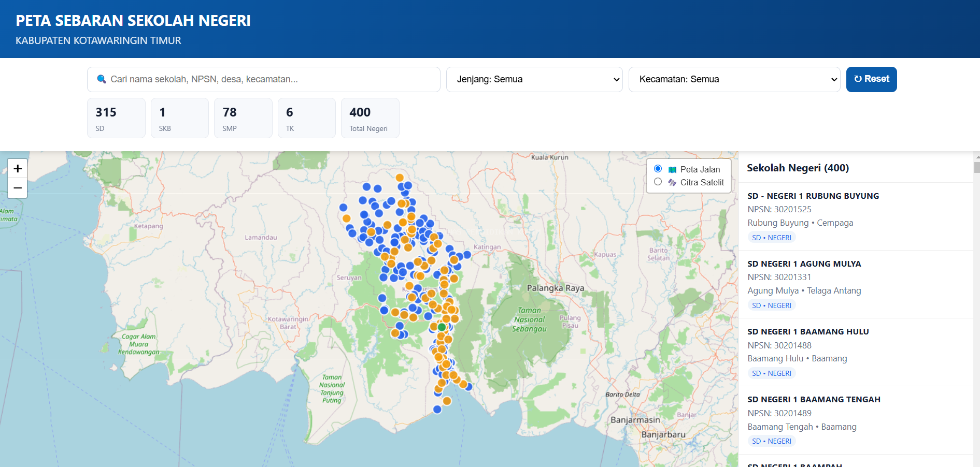The image size is (980, 467).
Task: Click the Rubung Buyung • Cempaga location line
Action: click(x=800, y=223)
